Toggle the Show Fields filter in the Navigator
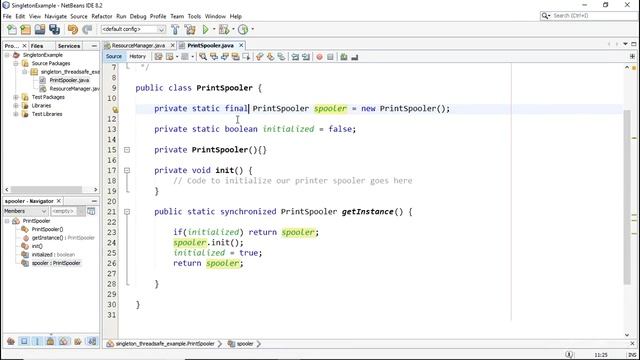 (24, 341)
